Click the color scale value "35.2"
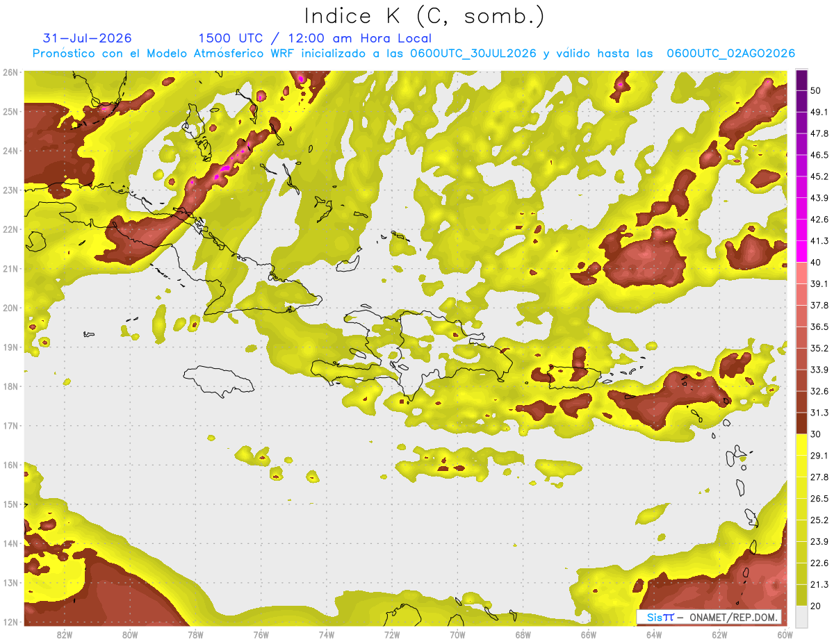This screenshot has height=644, width=834. point(819,348)
